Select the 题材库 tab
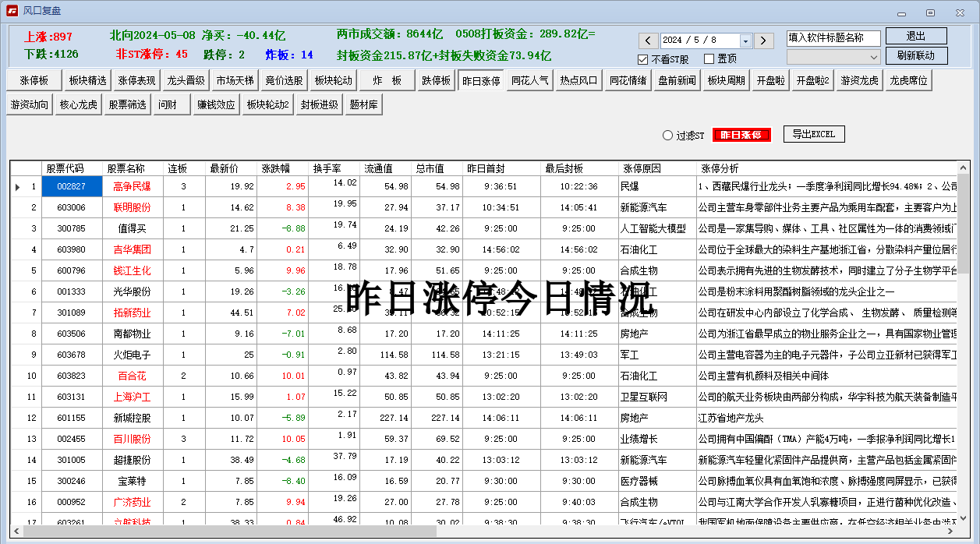Screen dimensions: 980x544 364,104
